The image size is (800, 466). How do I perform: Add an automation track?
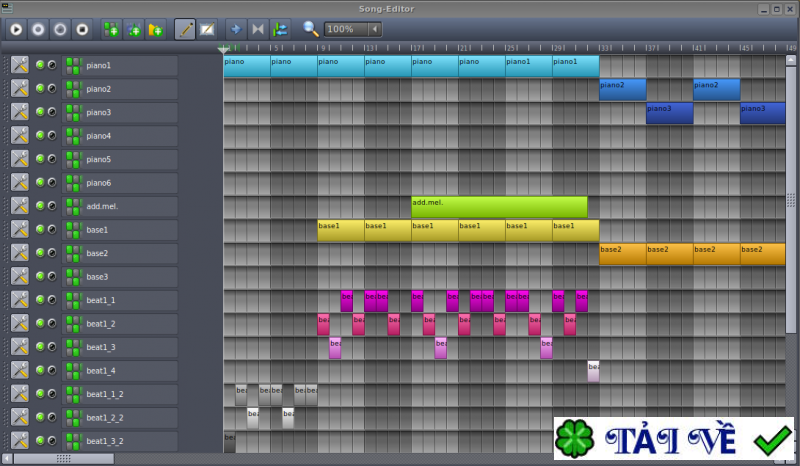click(155, 29)
